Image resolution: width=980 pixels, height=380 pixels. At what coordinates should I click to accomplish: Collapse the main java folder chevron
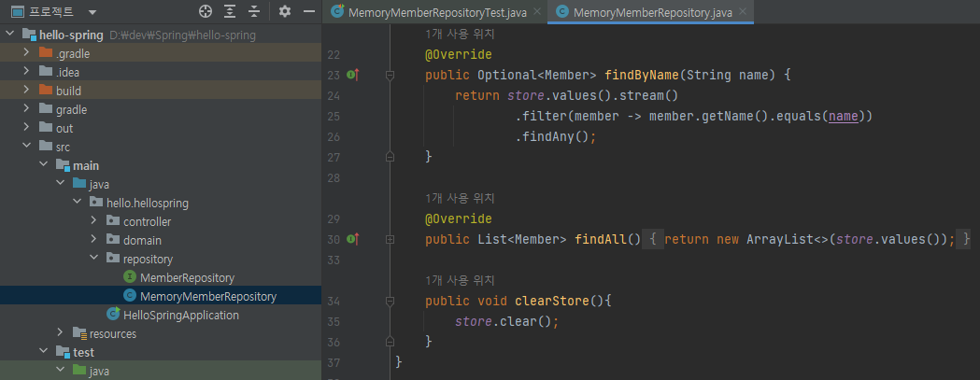point(60,184)
